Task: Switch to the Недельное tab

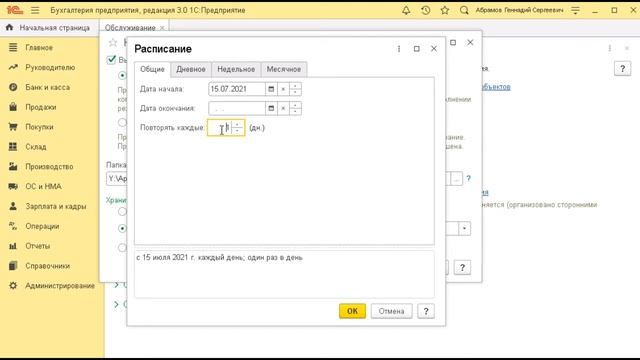Action: click(x=236, y=69)
